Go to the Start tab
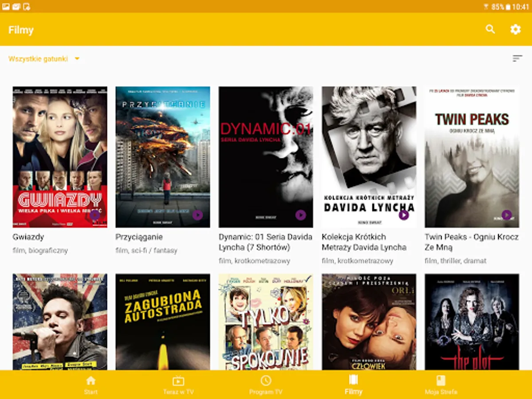532x399 pixels. pos(90,385)
